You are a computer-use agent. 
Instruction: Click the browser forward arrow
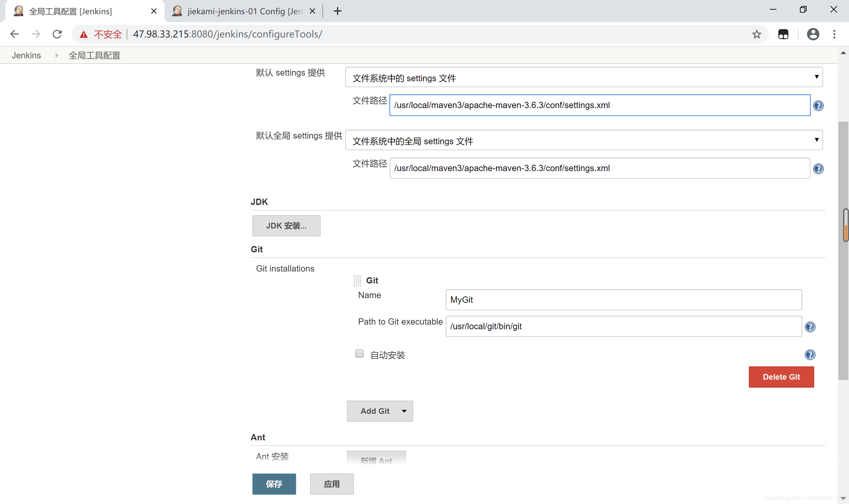coord(36,34)
